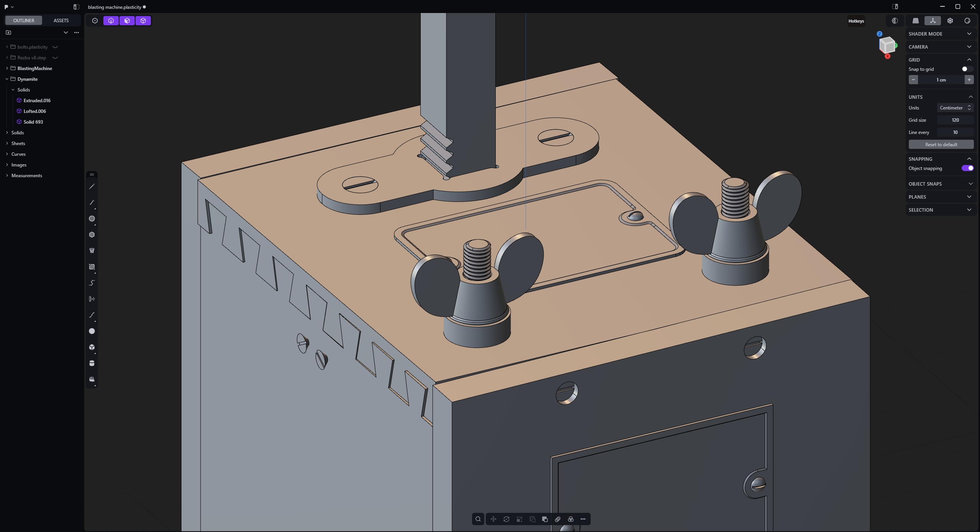Select the Corner Rectangle tool

pos(92,267)
